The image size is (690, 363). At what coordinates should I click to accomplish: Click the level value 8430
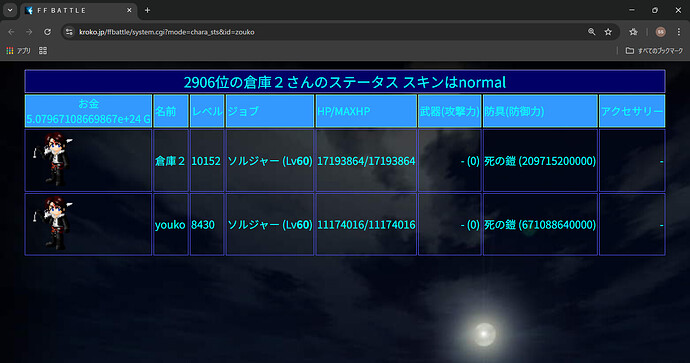click(203, 225)
